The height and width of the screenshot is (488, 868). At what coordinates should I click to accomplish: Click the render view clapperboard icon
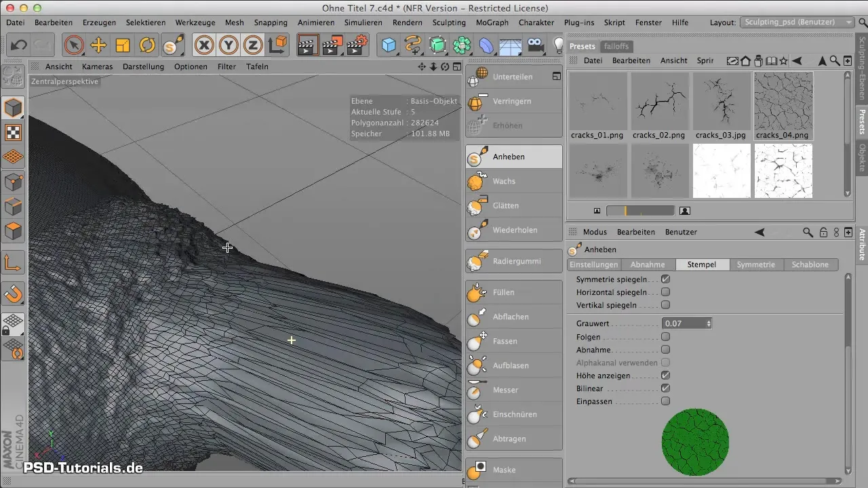(x=309, y=45)
